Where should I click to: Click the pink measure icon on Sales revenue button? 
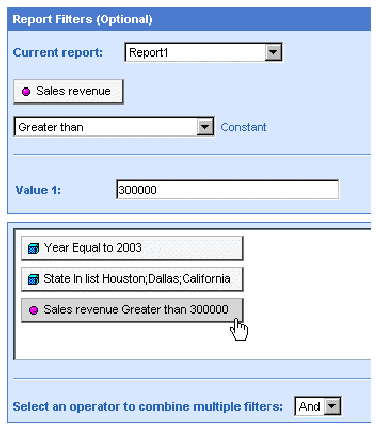[26, 91]
